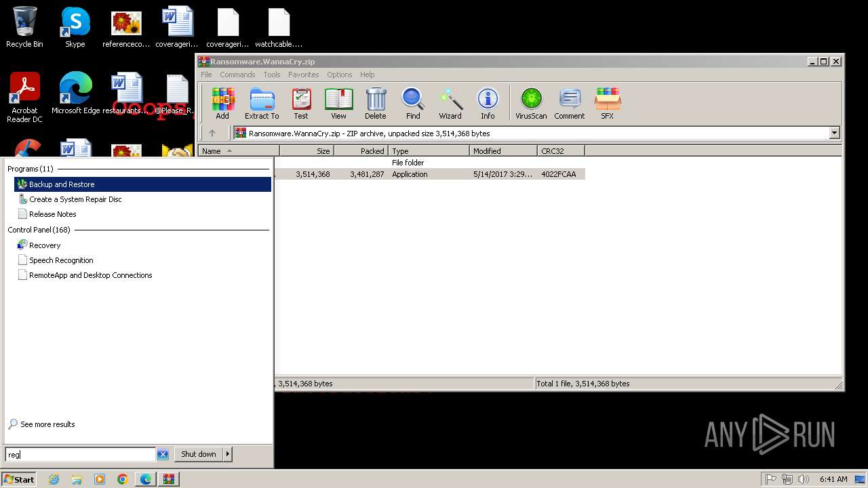Click the Test archive toolbar icon
The height and width of the screenshot is (488, 868).
pos(301,104)
